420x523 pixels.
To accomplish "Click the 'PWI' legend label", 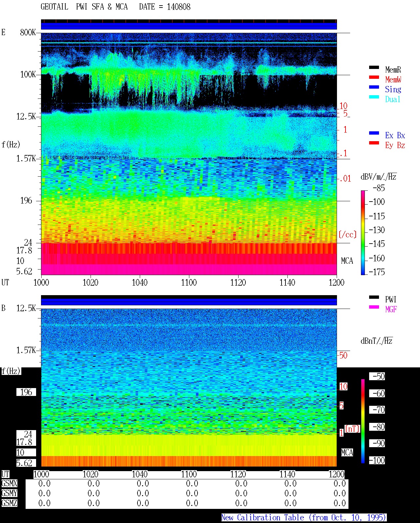I will (391, 299).
